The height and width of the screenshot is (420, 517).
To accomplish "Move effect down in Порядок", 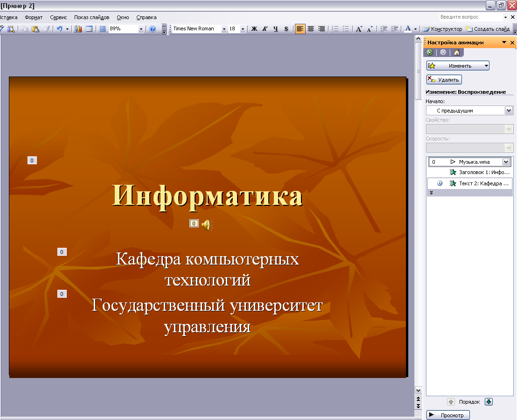I will (489, 402).
